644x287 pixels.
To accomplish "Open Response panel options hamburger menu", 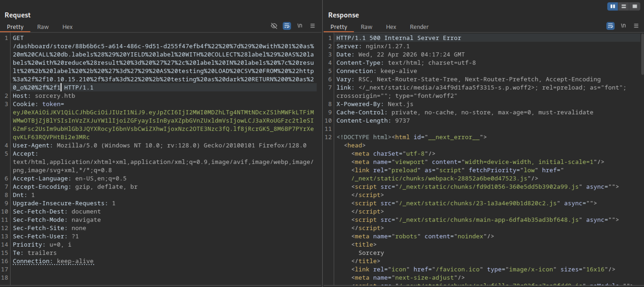I will 636,26.
